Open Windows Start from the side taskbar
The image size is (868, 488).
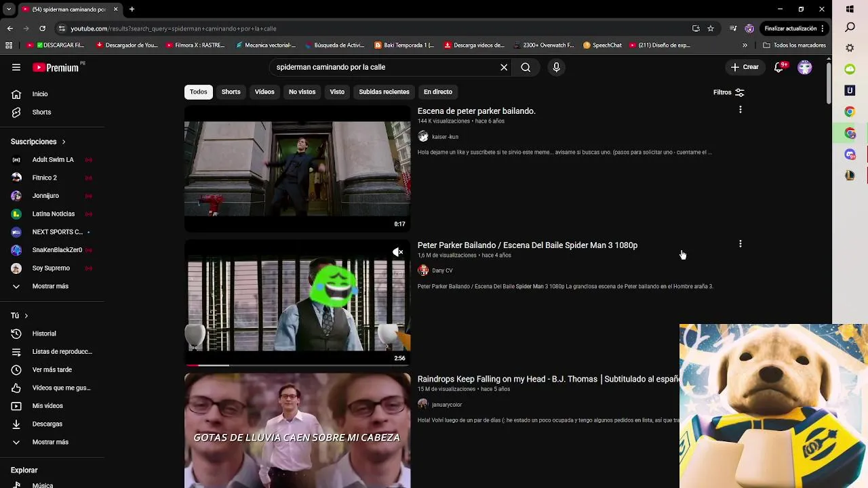(850, 9)
